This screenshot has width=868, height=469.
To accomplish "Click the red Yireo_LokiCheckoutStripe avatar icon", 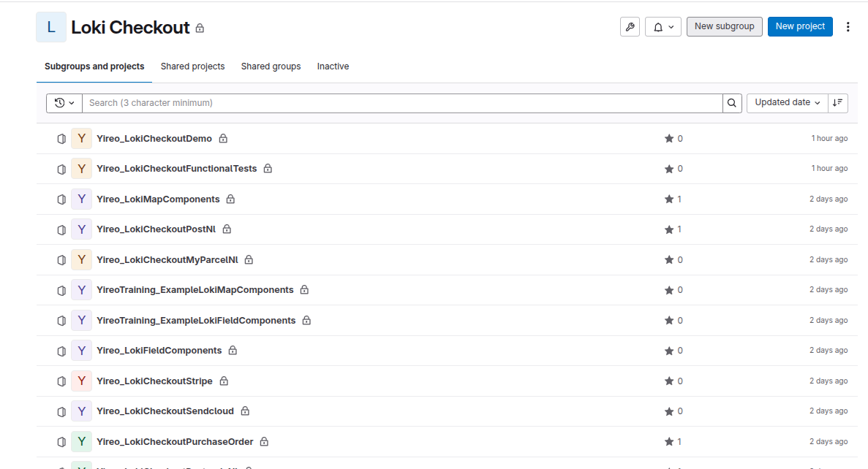I will pyautogui.click(x=81, y=381).
